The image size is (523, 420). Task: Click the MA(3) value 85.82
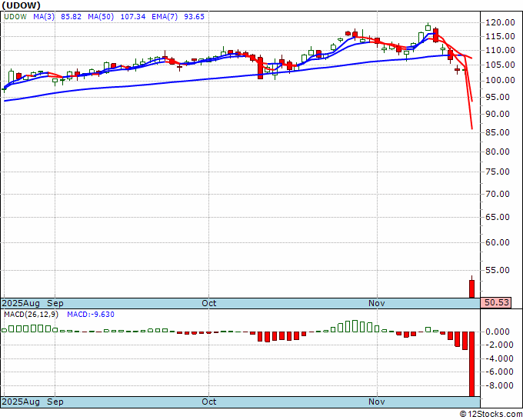[71, 17]
